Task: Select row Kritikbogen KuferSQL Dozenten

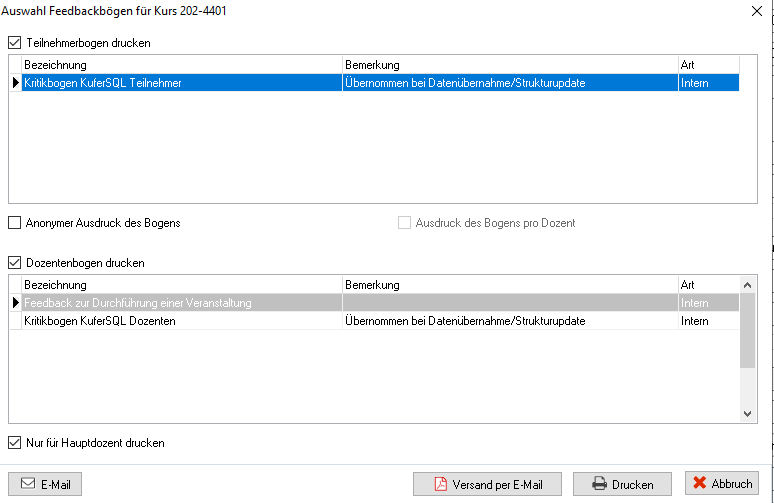Action: (380, 321)
